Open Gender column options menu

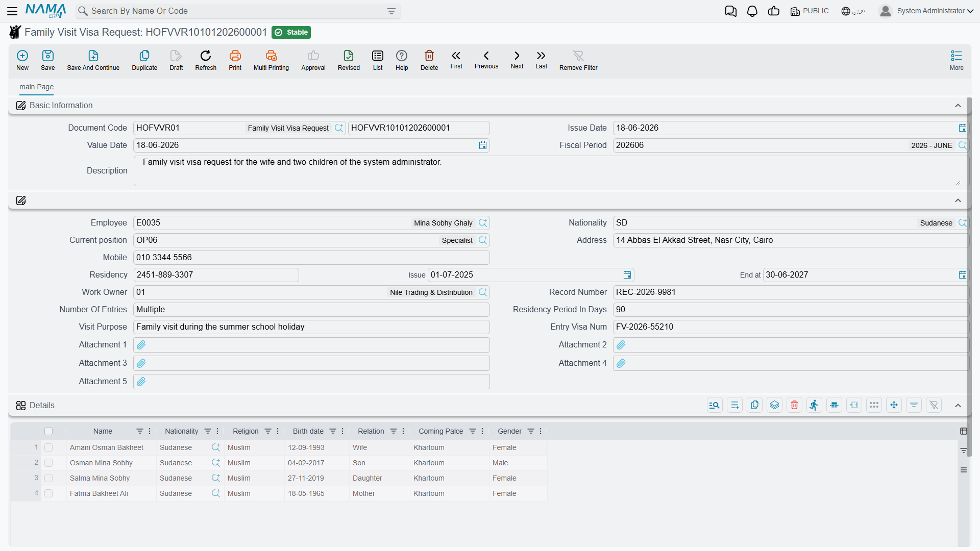pos(541,431)
